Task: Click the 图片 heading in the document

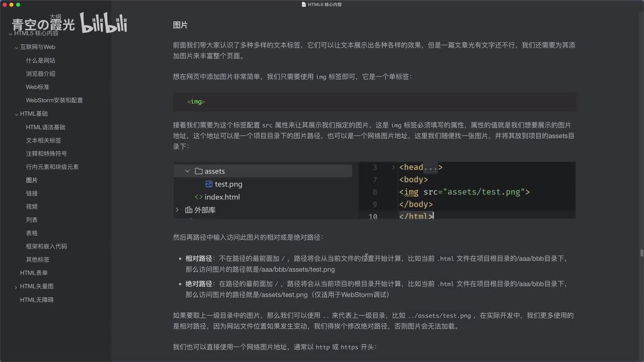Action: (x=180, y=25)
